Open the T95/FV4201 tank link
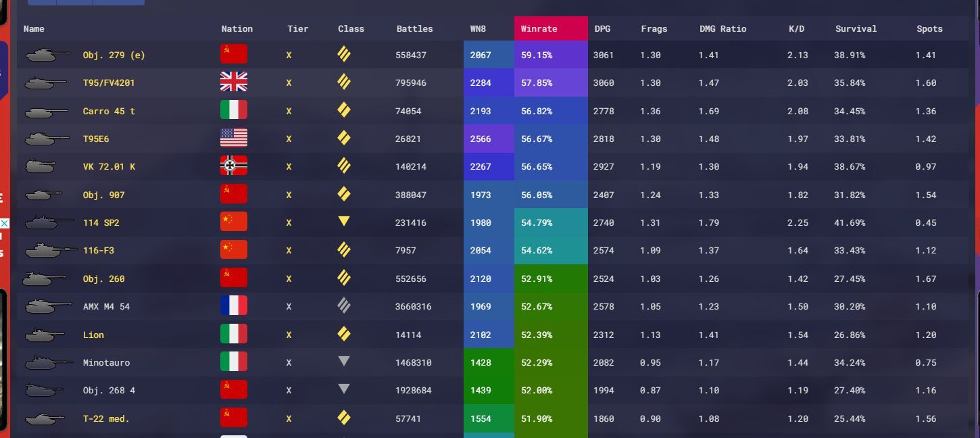Viewport: 980px width, 438px height. pyautogui.click(x=109, y=82)
